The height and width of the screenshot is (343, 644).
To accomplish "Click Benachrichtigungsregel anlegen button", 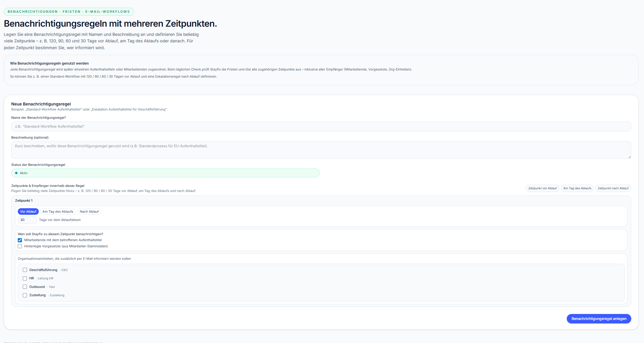I will click(598, 319).
